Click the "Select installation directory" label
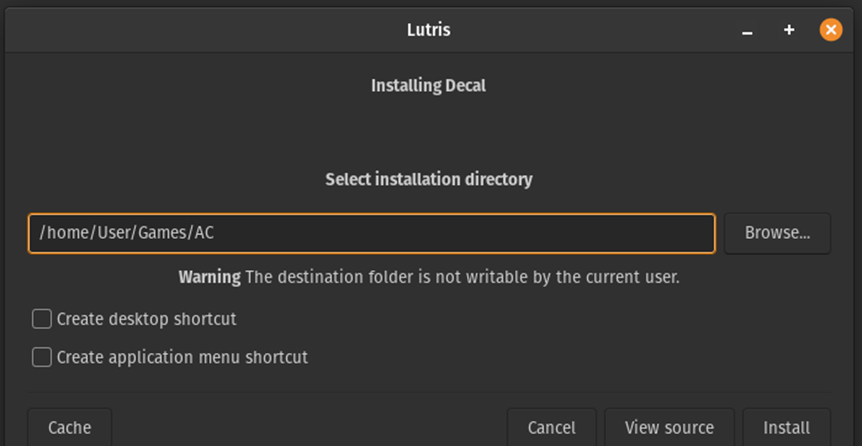Viewport: 862px width, 446px height. (x=428, y=180)
